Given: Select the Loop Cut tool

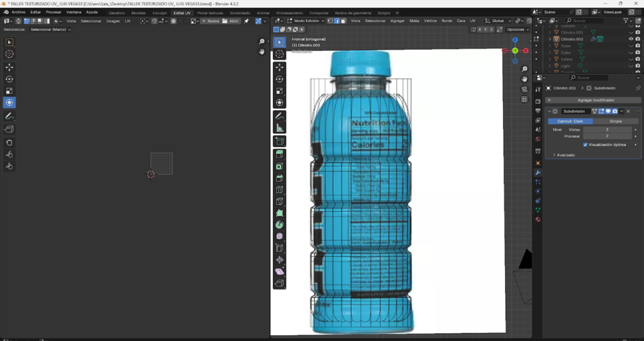Looking at the screenshot, I should (279, 190).
